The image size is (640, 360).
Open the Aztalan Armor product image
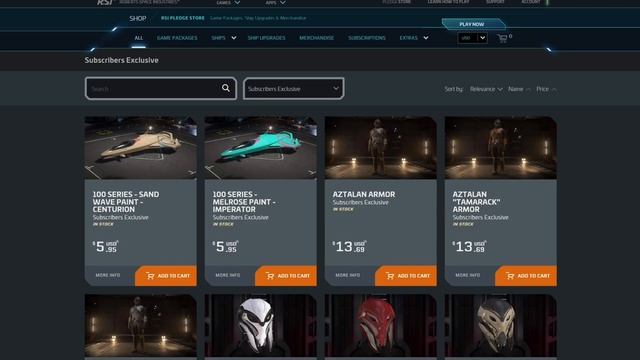pos(380,148)
